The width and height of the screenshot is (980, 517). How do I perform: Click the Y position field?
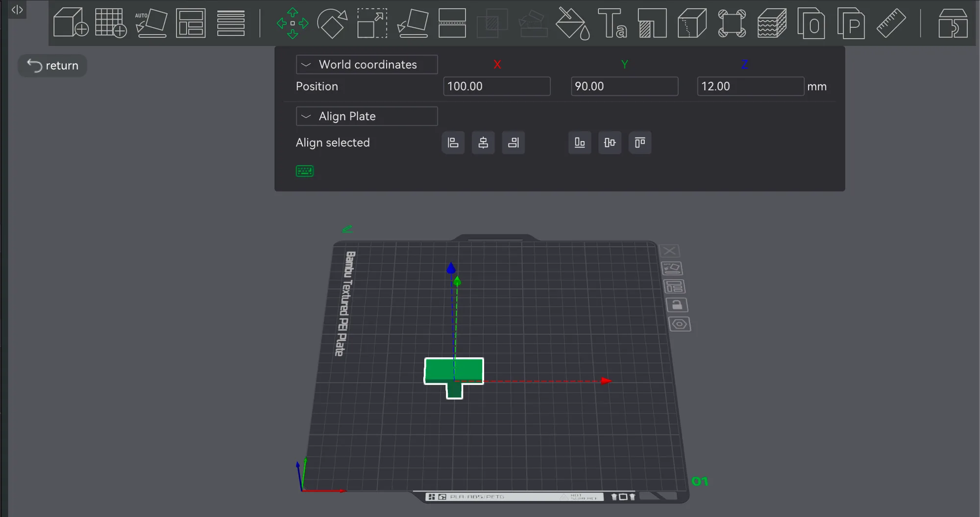[x=624, y=86]
